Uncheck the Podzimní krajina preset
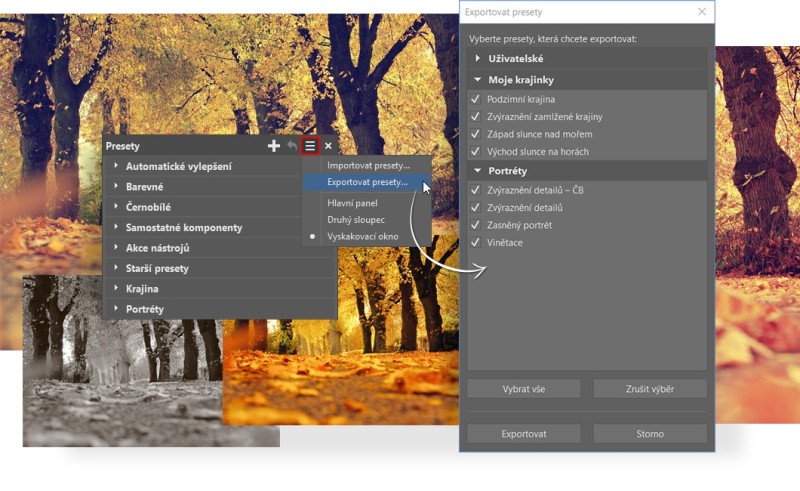This screenshot has width=800, height=491. coord(476,100)
